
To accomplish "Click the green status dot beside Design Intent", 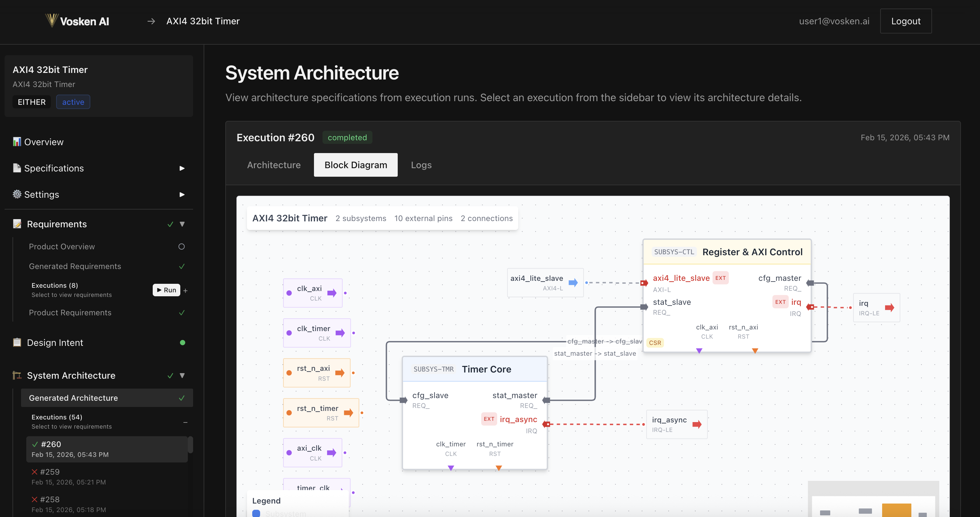I will [x=183, y=342].
